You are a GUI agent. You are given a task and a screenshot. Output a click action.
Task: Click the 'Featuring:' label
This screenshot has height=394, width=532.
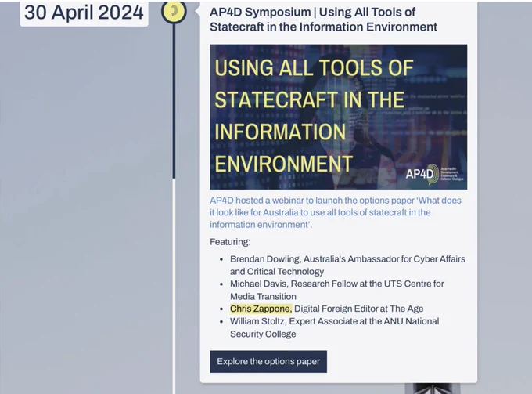(x=230, y=242)
